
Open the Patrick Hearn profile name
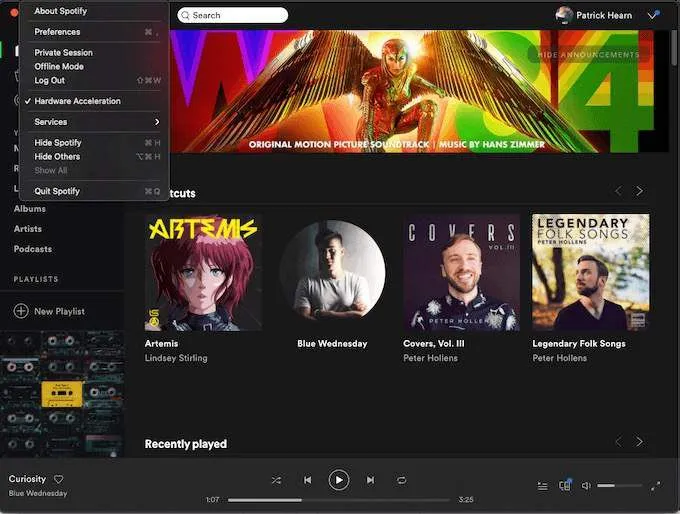(604, 16)
